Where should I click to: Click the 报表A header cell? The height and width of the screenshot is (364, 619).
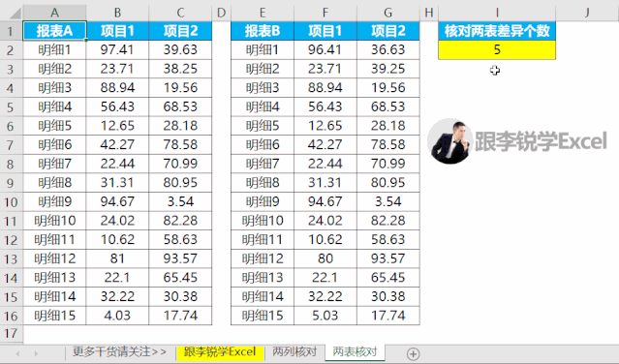(54, 31)
